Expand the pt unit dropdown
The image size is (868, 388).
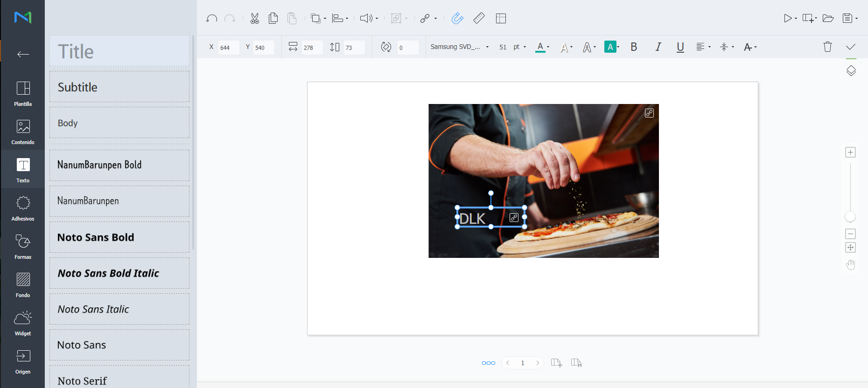point(519,47)
